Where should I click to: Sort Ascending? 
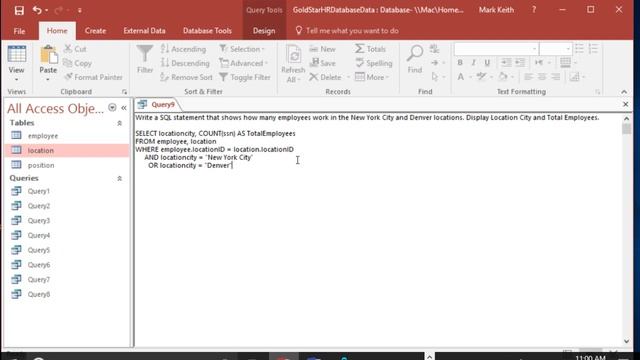tap(183, 49)
